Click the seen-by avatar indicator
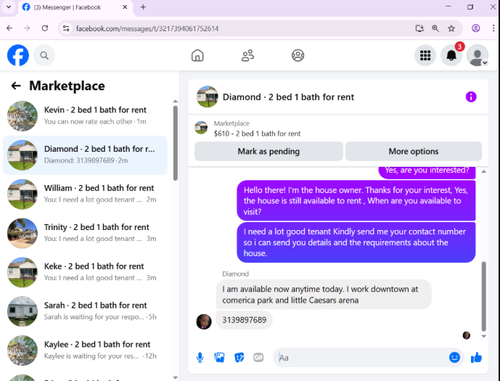500x381 pixels. 466,335
